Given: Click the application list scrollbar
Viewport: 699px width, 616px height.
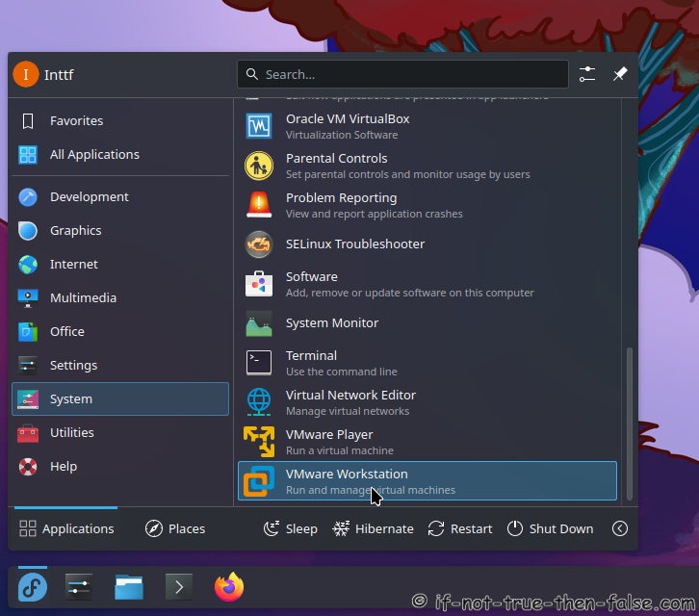Looking at the screenshot, I should [630, 423].
